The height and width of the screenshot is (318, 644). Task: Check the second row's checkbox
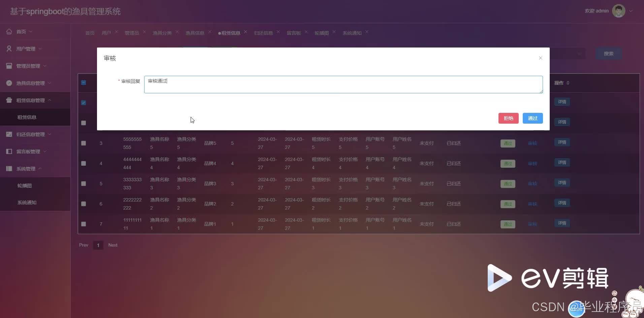click(84, 123)
